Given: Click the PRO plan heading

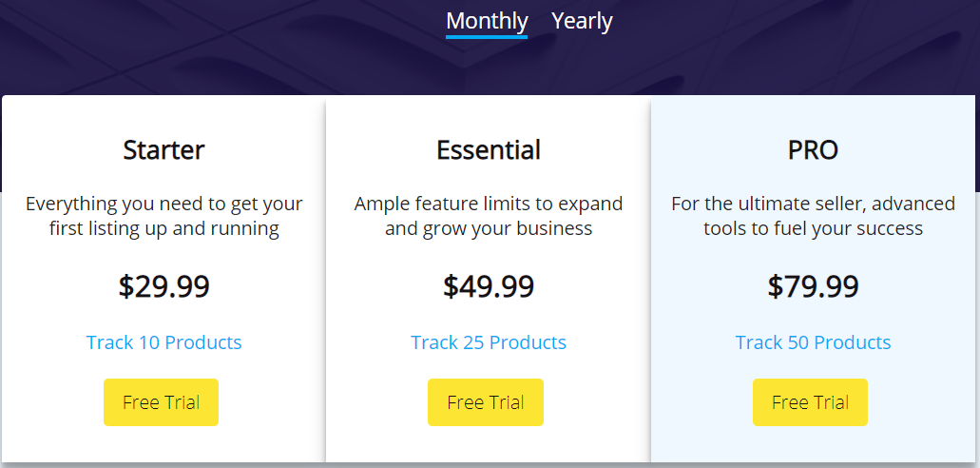Looking at the screenshot, I should [x=813, y=150].
